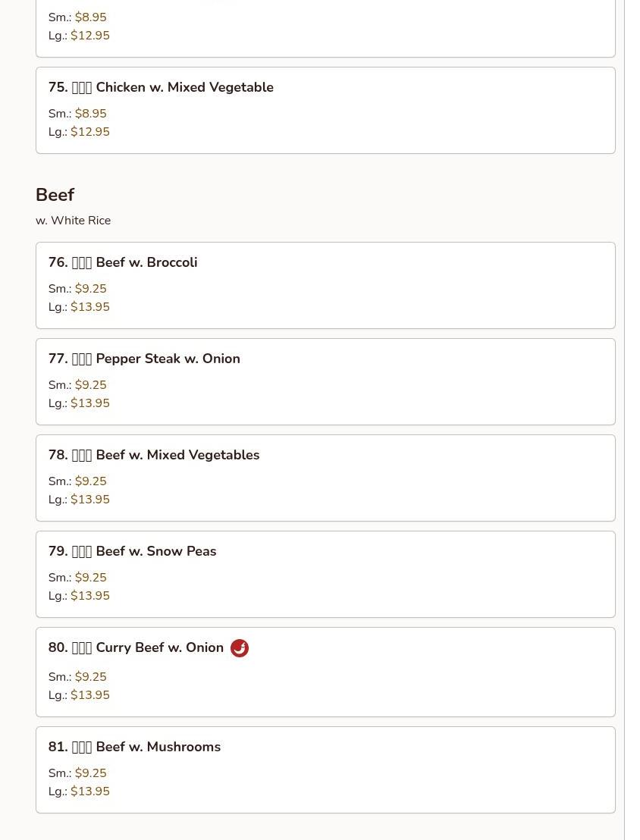Screen dimensions: 640x840
Task: Click the partially visible card with $8.95 price
Action: (x=325, y=28)
